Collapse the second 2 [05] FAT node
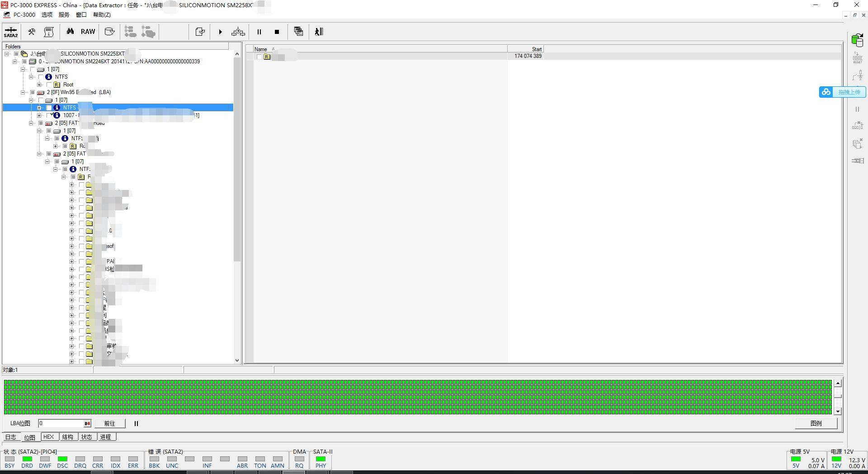Viewport: 868px width, 474px height. click(39, 154)
